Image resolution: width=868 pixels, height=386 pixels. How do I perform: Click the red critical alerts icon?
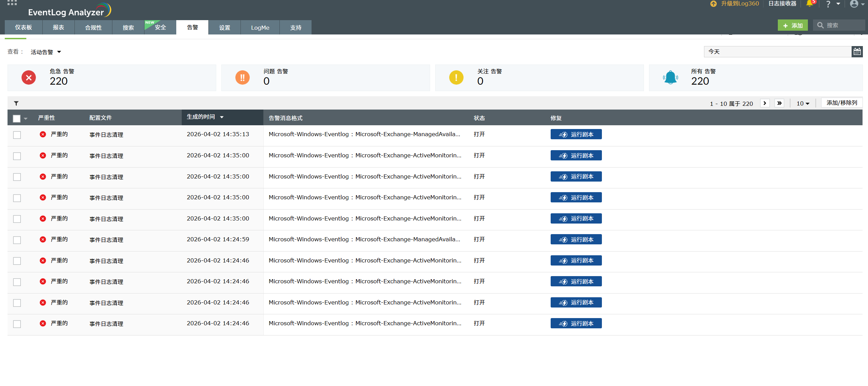[x=29, y=78]
